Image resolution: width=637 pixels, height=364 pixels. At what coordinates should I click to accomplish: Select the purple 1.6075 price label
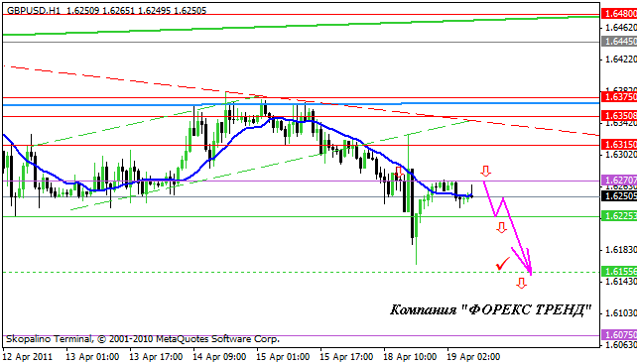[619, 335]
